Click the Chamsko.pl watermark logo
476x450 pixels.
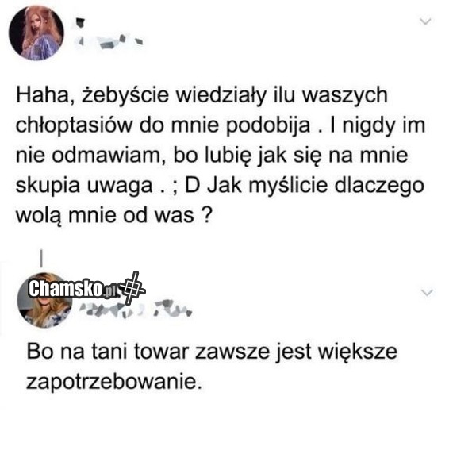[x=73, y=288]
